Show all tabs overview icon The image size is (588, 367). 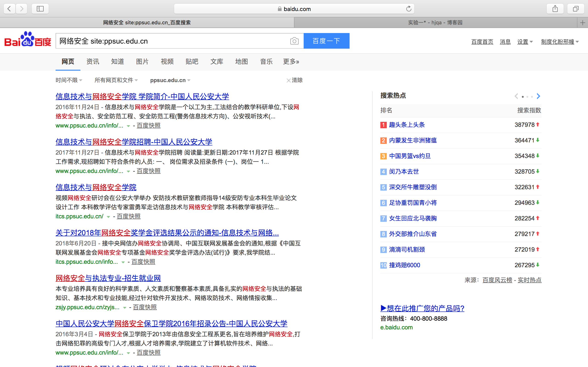click(x=575, y=9)
